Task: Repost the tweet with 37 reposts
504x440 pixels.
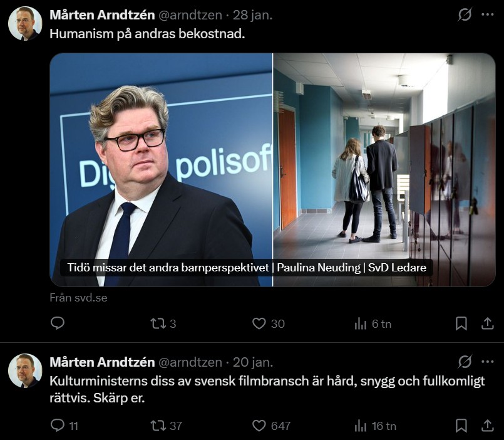Action: [x=158, y=426]
